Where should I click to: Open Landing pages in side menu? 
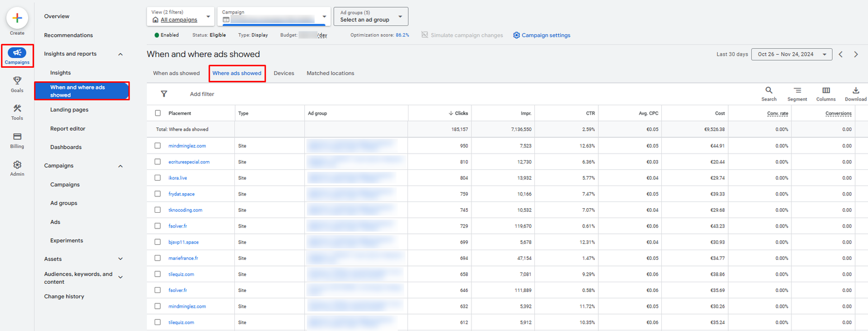(x=69, y=110)
